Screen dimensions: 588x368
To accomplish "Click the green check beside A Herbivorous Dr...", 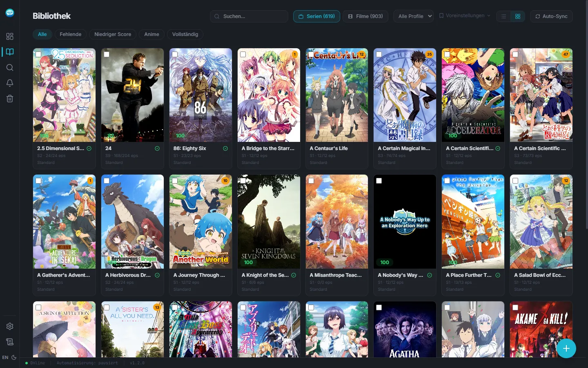I will click(x=157, y=275).
